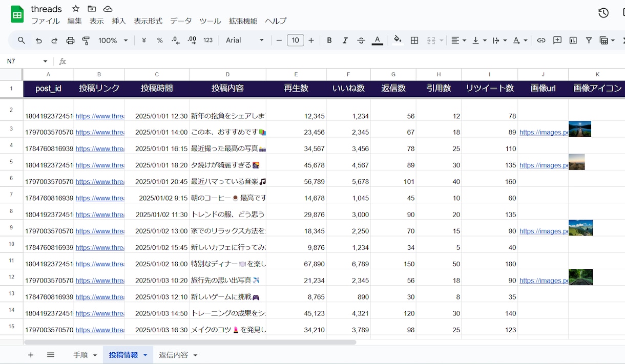
Task: Star the threads document
Action: [x=76, y=9]
